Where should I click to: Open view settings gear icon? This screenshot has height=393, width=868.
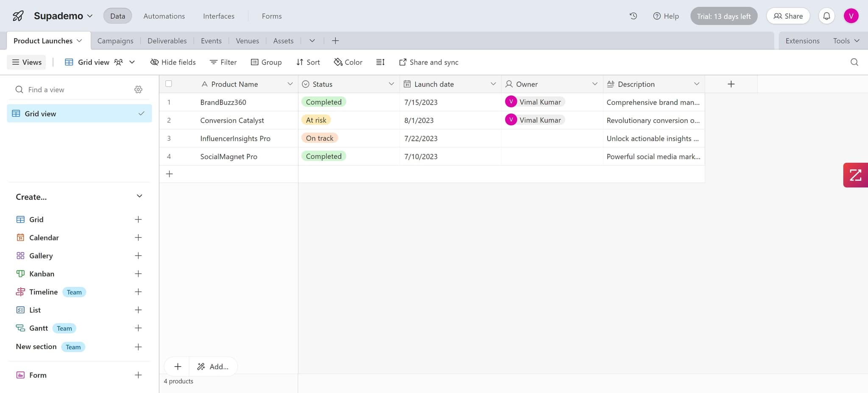(x=138, y=89)
